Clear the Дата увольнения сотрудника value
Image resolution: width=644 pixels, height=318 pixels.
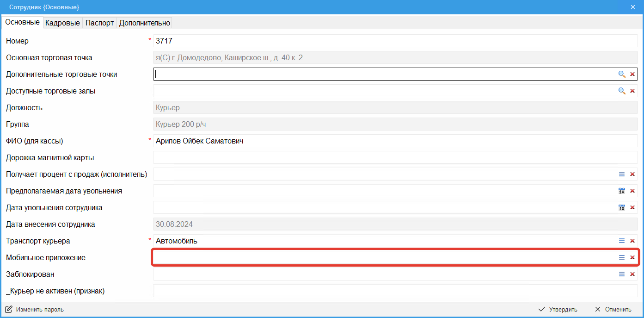click(632, 207)
